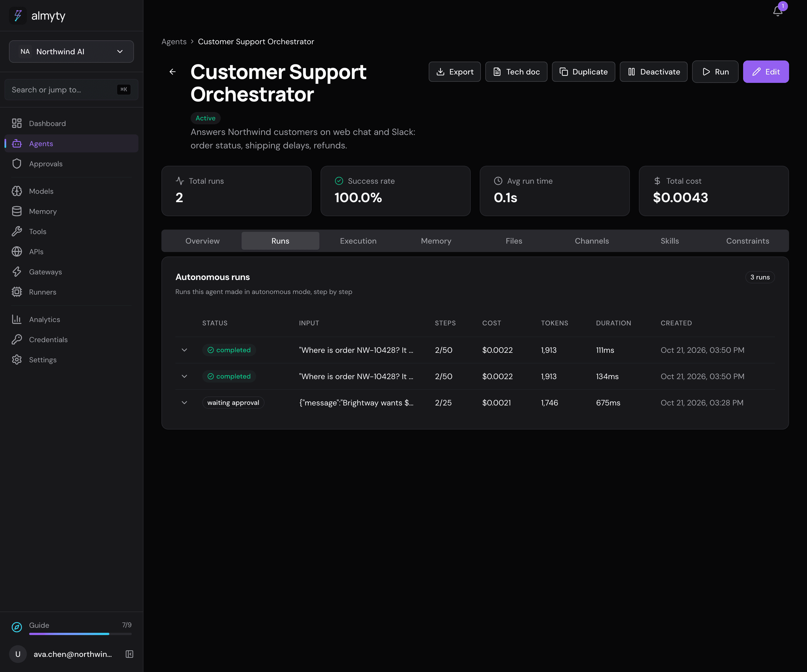
Task: Click the TOKENS column header
Action: pos(555,323)
